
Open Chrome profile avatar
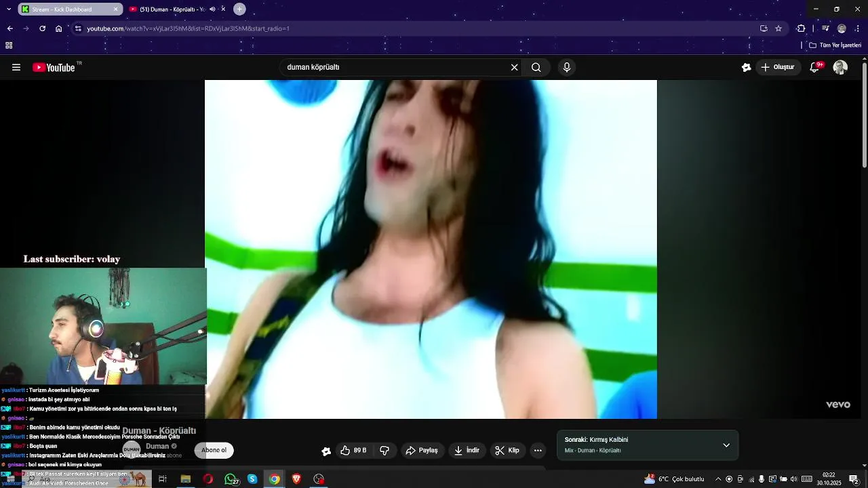[842, 28]
